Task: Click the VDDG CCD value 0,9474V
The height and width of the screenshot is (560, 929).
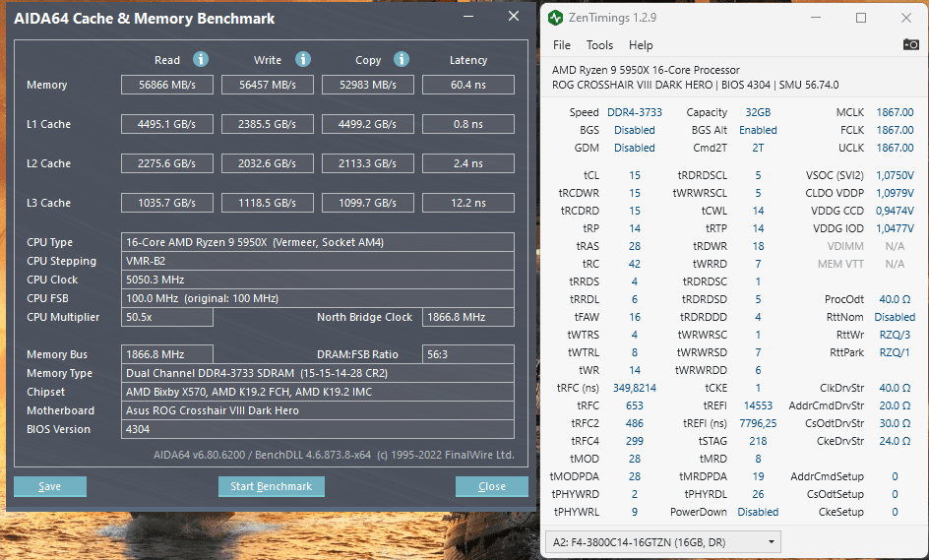Action: 895,211
